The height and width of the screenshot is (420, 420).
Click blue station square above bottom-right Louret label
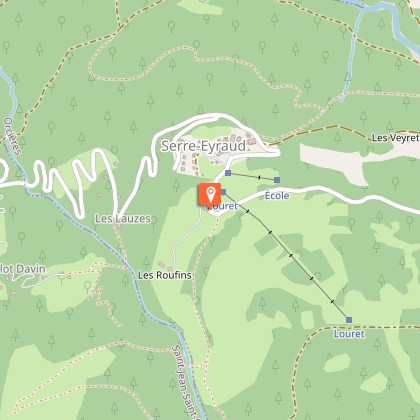pyautogui.click(x=349, y=320)
